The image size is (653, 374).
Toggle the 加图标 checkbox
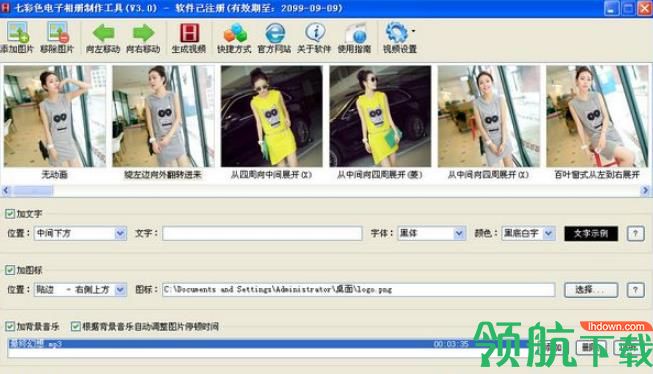(x=10, y=270)
